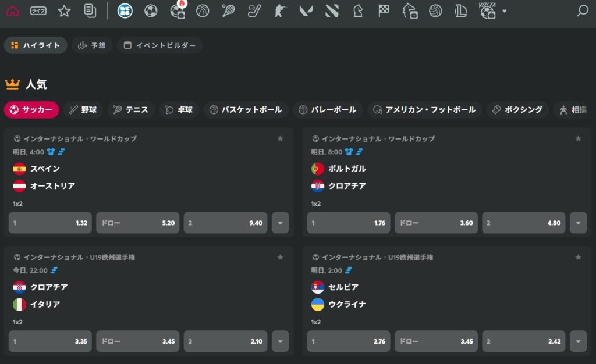
Task: Bet on Ukraine win at 2.42
Action: (x=524, y=341)
